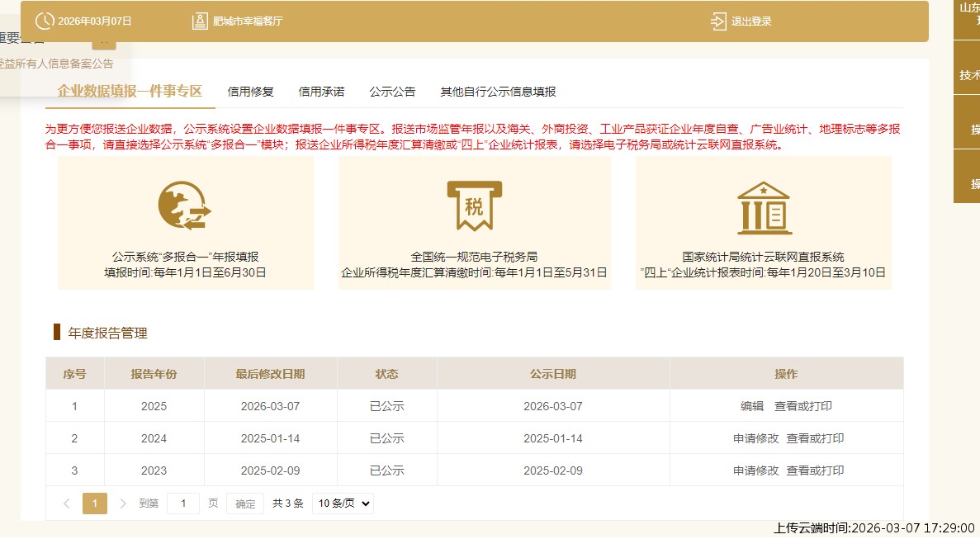Select the 其他自行公示信息填报 tab
This screenshot has width=980, height=539.
click(x=497, y=92)
